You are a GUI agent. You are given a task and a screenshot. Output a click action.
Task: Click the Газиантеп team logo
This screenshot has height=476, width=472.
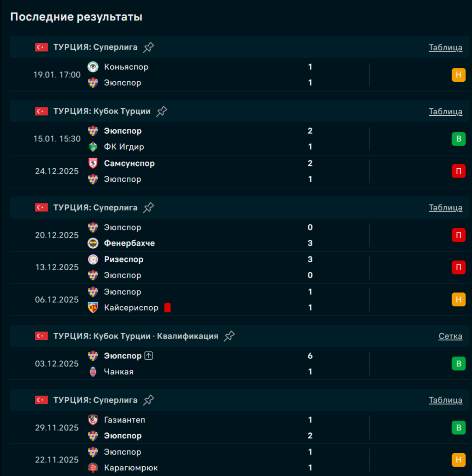(93, 420)
